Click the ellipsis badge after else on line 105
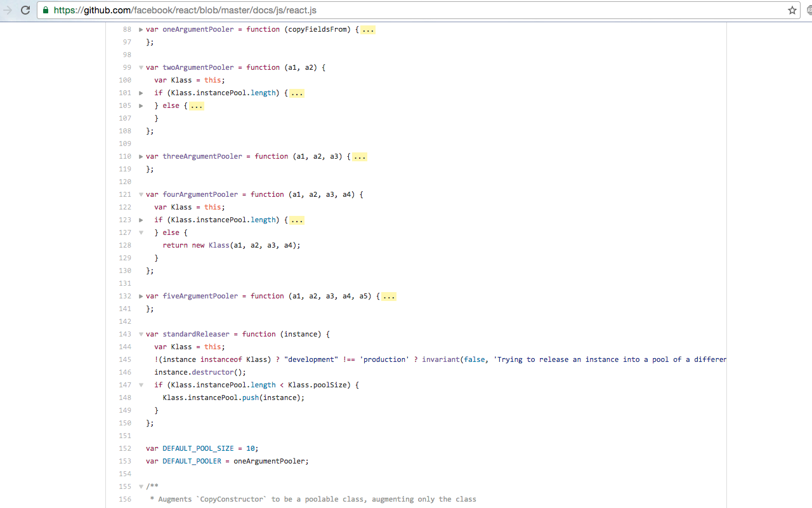Image resolution: width=812 pixels, height=508 pixels. [x=197, y=105]
